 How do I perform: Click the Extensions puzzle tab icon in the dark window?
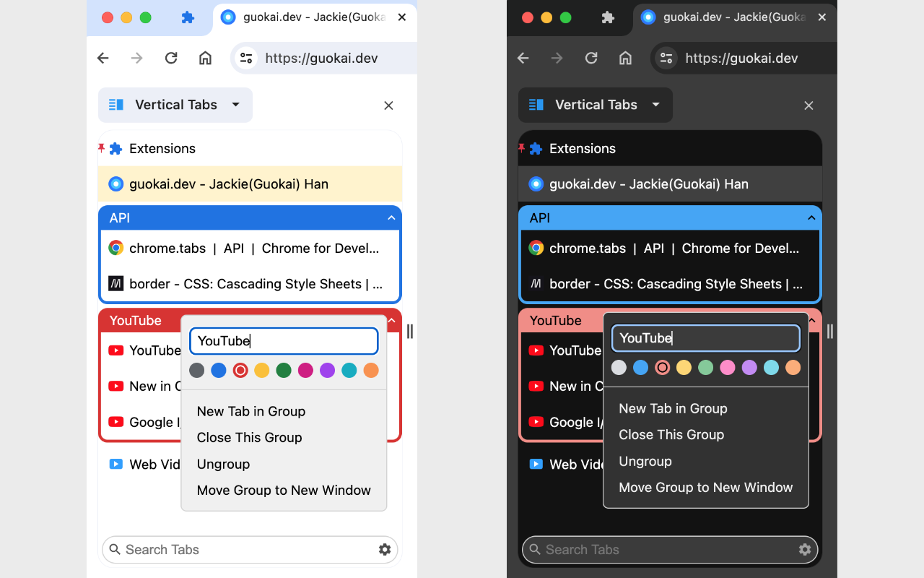608,18
